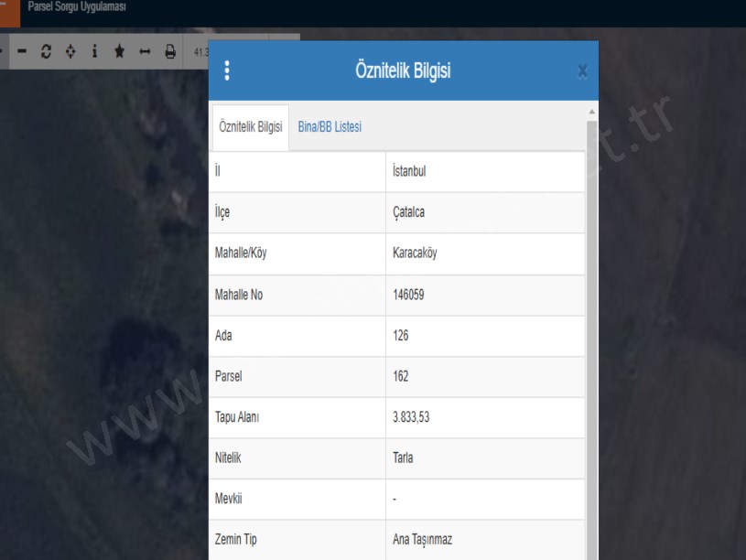Select the Öznitelik Bilgisi tab

(x=251, y=127)
